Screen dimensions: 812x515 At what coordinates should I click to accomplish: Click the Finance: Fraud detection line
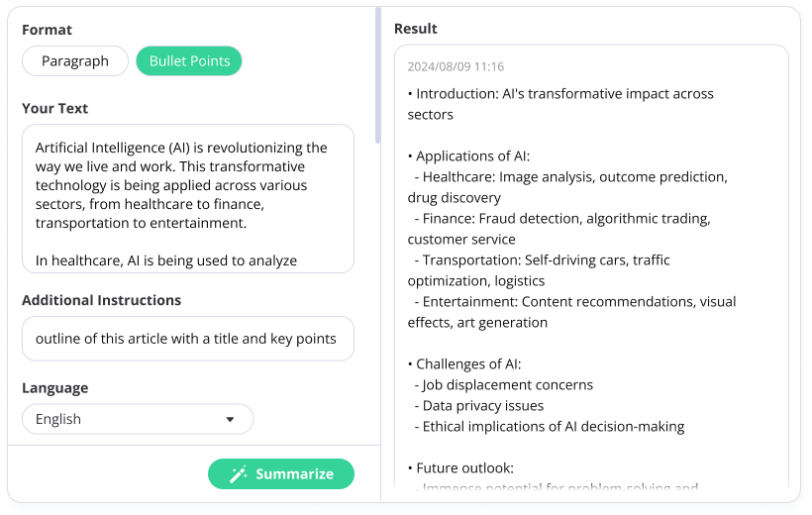(564, 219)
